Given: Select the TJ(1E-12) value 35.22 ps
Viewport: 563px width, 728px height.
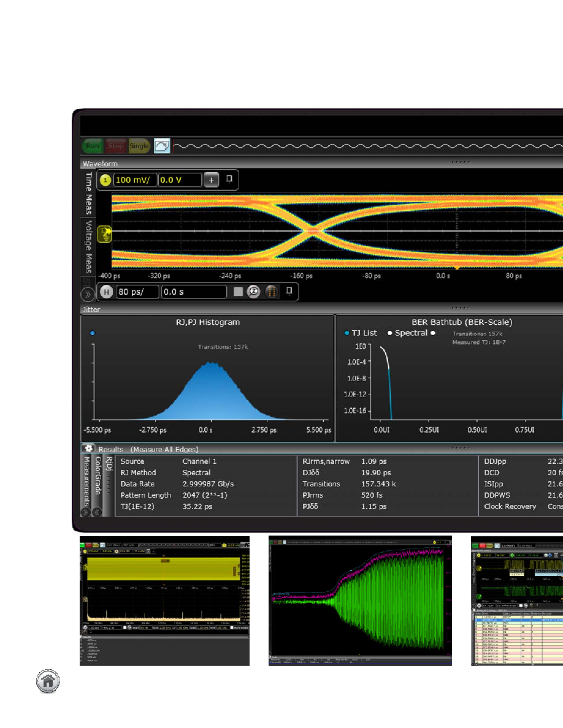Looking at the screenshot, I should [x=197, y=507].
